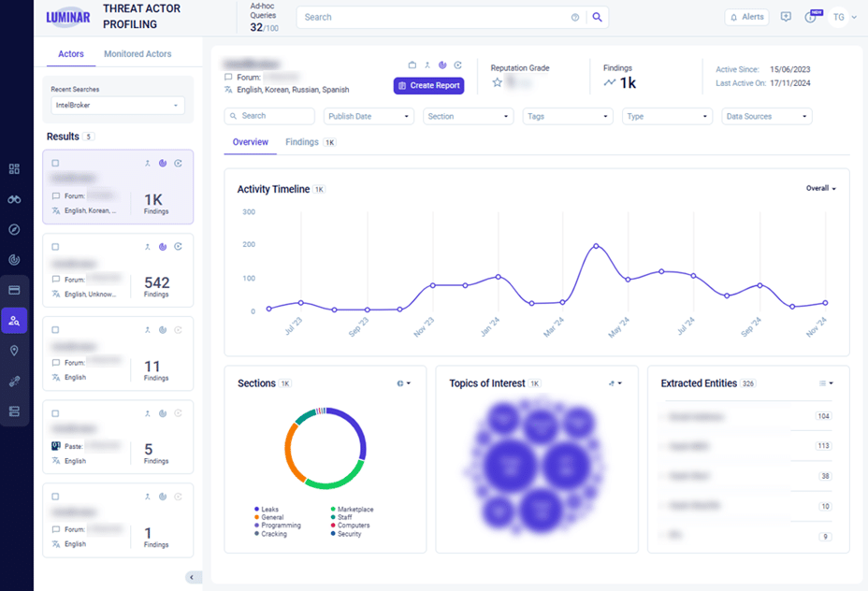Check the checkbox on the 1K findings actor card
Image resolution: width=868 pixels, height=591 pixels.
pyautogui.click(x=55, y=163)
